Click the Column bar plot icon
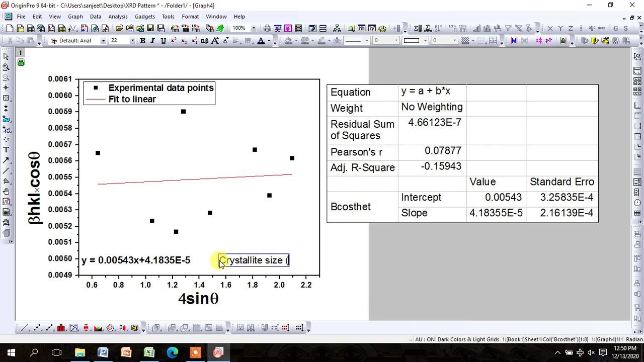Image resolution: width=644 pixels, height=362 pixels. tap(61, 328)
